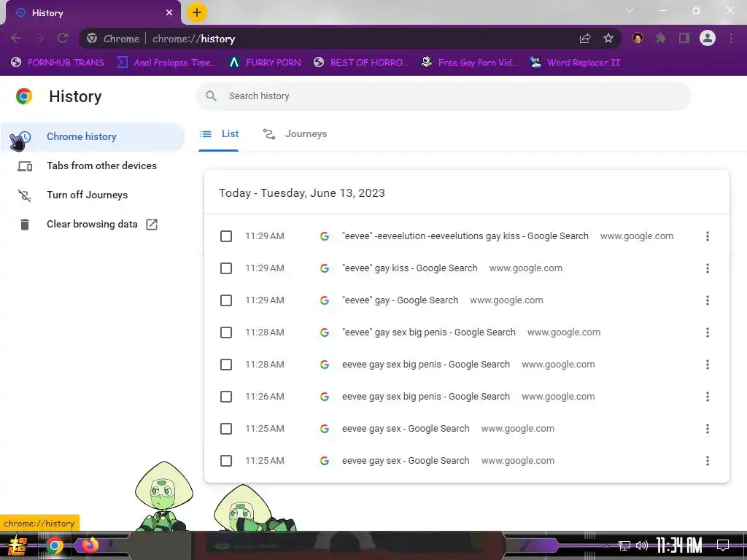The width and height of the screenshot is (747, 560).
Task: Click the 11:34 AM taskbar clock
Action: click(x=679, y=545)
